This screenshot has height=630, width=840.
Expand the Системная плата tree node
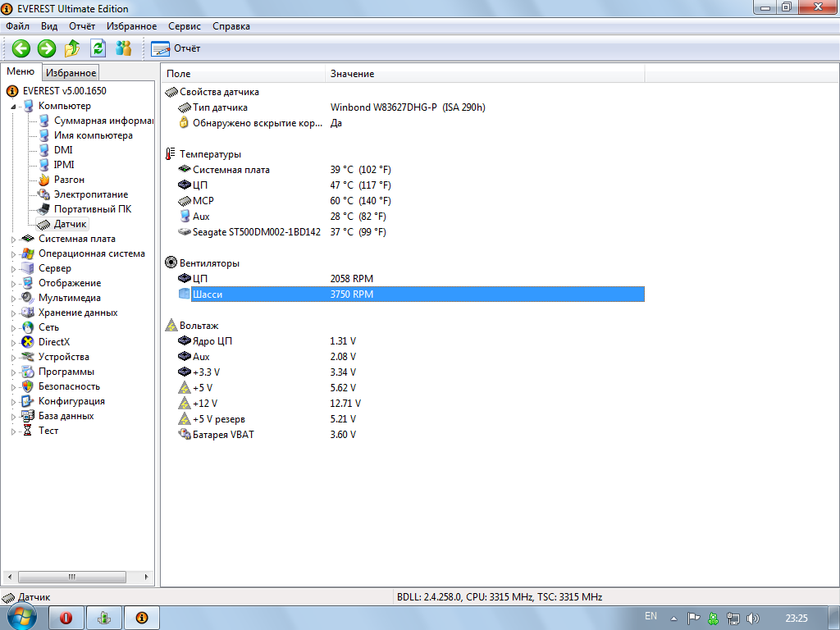13,240
